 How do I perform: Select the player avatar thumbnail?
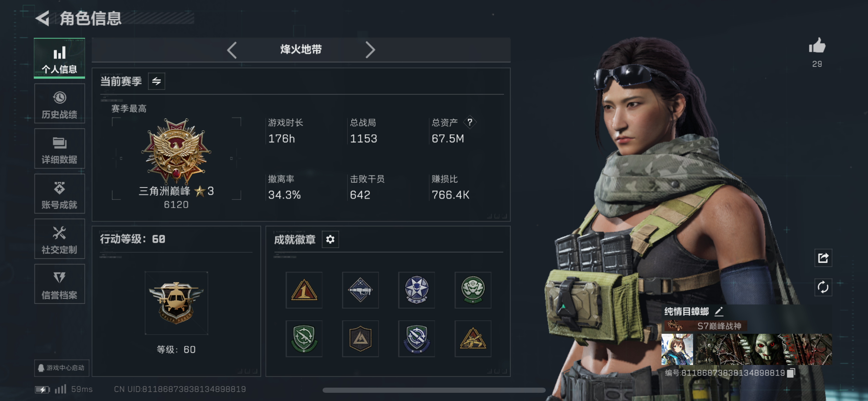[677, 349]
